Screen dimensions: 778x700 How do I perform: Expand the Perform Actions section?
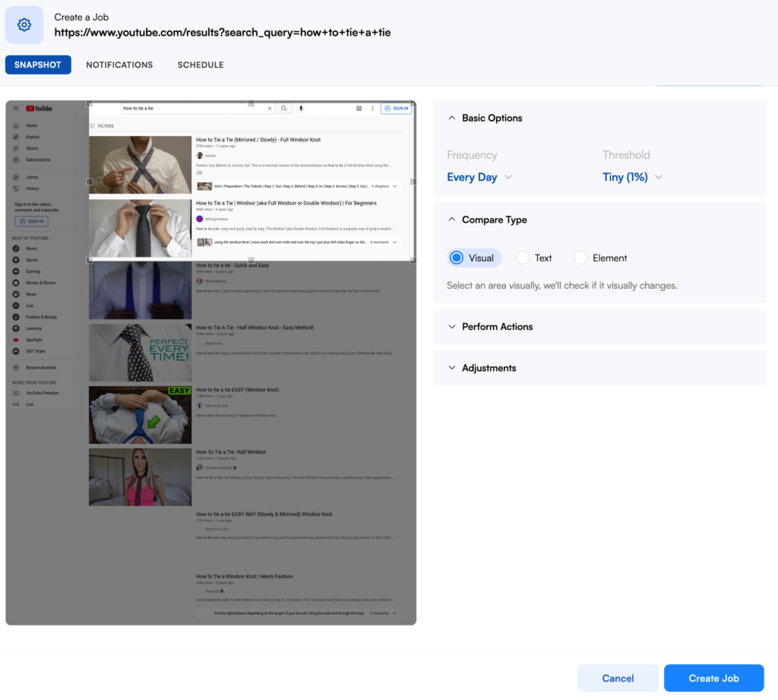pyautogui.click(x=497, y=327)
